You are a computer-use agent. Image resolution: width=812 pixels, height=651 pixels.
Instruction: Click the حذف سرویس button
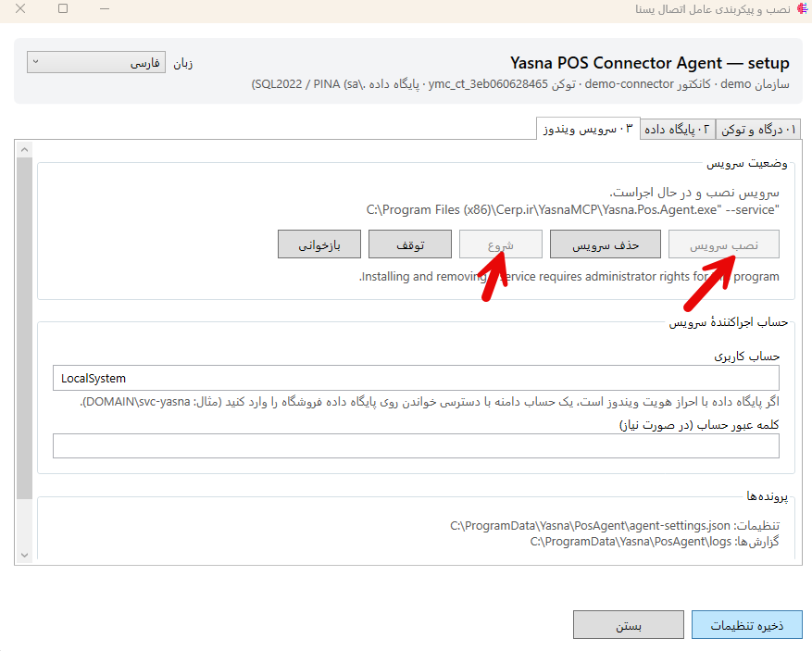(605, 244)
